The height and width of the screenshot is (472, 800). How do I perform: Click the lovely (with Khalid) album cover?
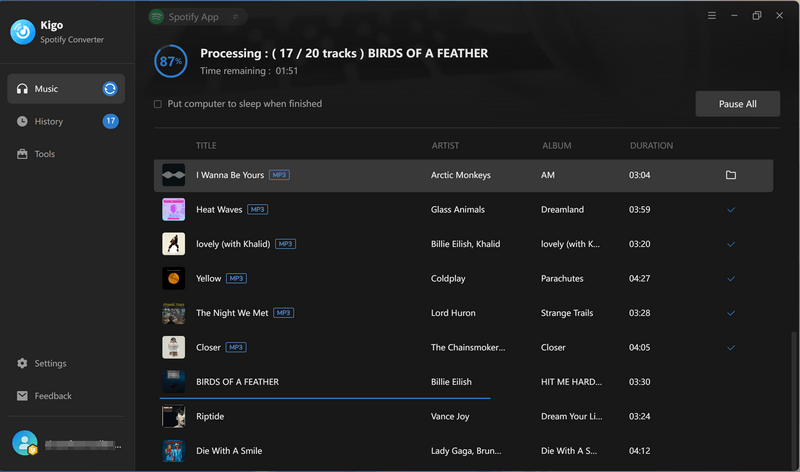coord(173,244)
